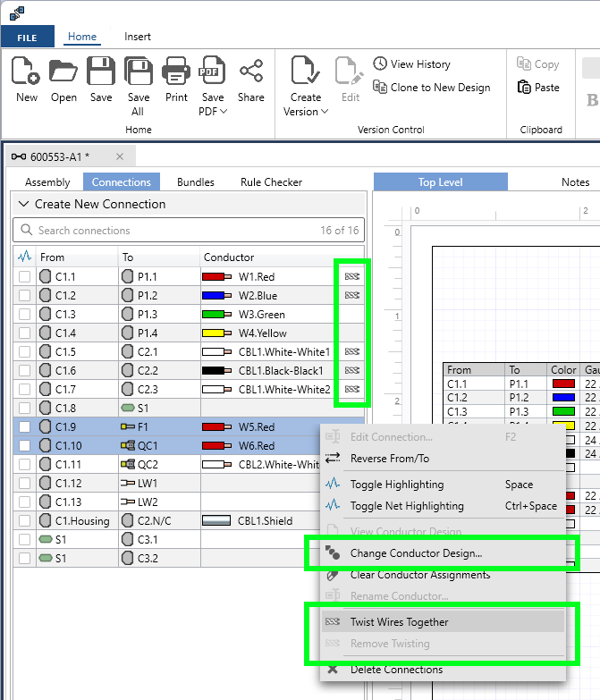The height and width of the screenshot is (700, 600).
Task: Open a file with the Open icon
Action: pos(63,71)
